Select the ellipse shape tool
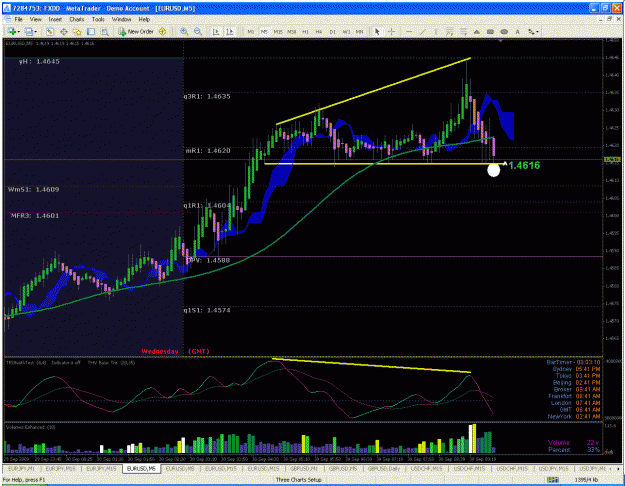Screen dimensions: 625x486 (504, 31)
